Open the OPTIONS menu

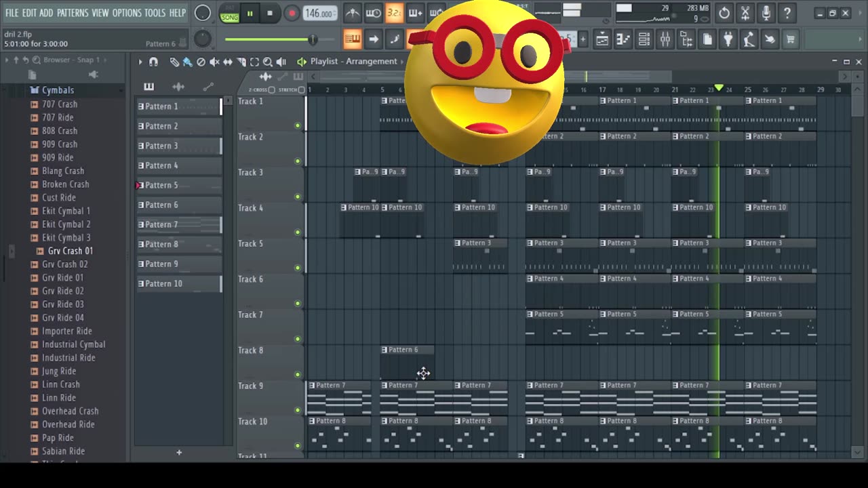127,13
